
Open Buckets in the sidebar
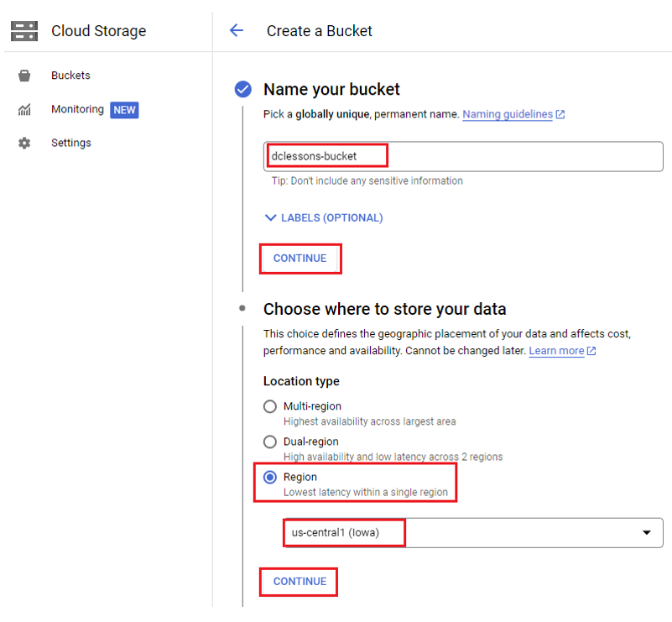click(70, 76)
